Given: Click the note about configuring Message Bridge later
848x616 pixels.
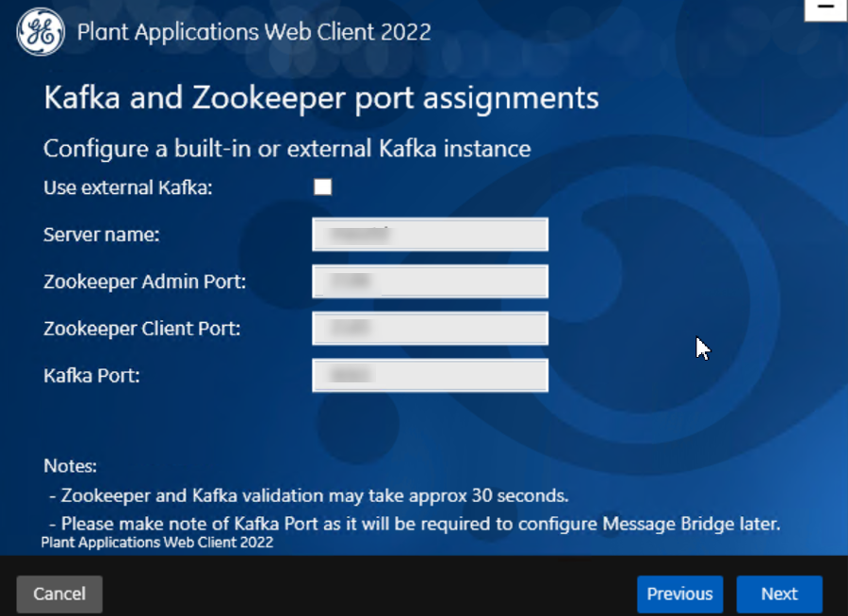Looking at the screenshot, I should (x=415, y=524).
